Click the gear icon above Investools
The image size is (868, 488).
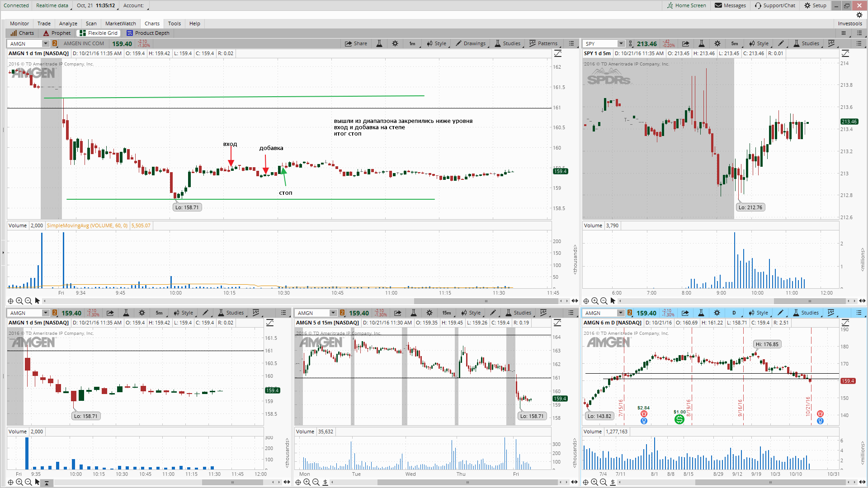tap(859, 15)
